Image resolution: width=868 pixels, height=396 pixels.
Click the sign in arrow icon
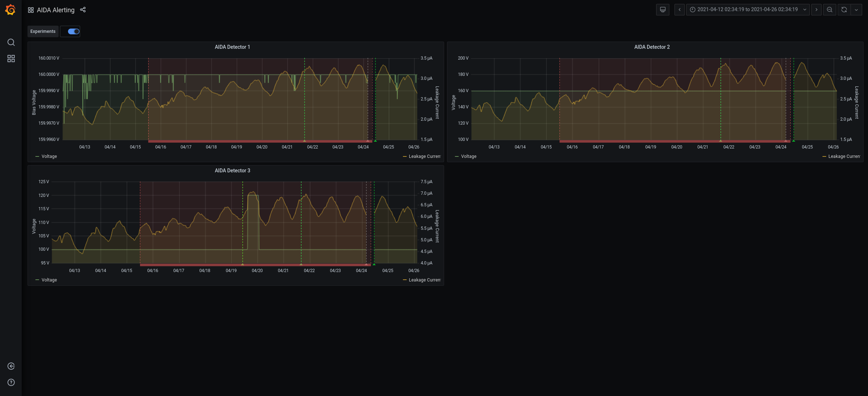tap(11, 366)
